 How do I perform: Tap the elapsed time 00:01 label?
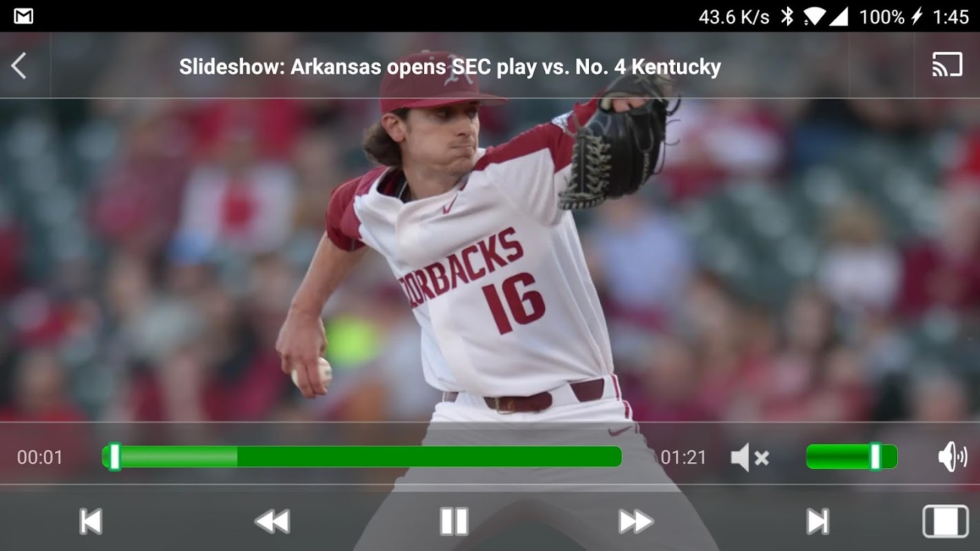(x=40, y=457)
